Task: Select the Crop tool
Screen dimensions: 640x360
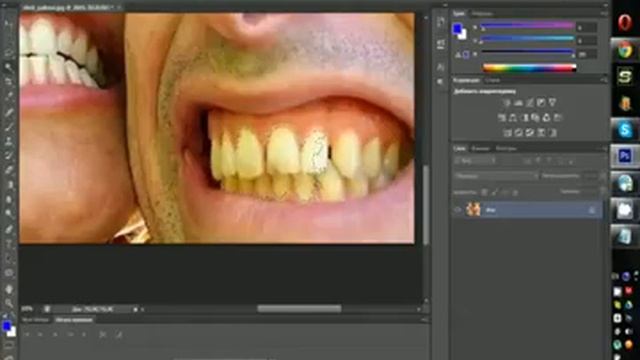Action: [x=9, y=81]
